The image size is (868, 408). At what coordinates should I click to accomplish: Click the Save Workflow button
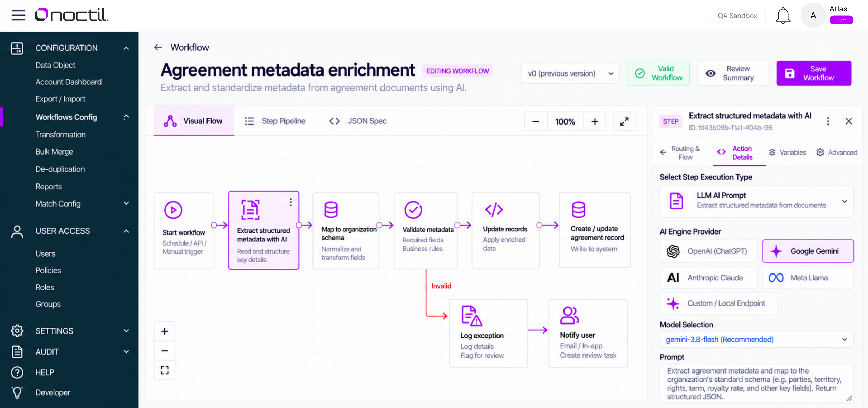[x=814, y=73]
